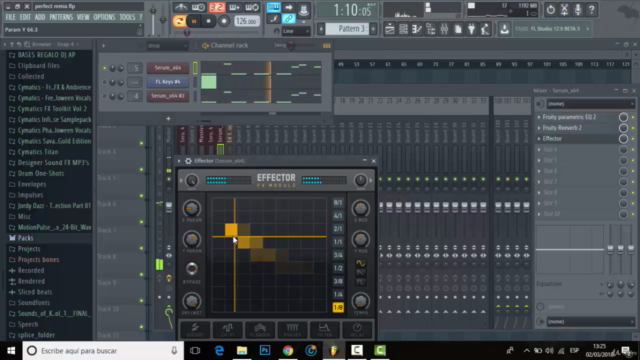Open the ADD menu
640x360 pixels.
(40, 17)
